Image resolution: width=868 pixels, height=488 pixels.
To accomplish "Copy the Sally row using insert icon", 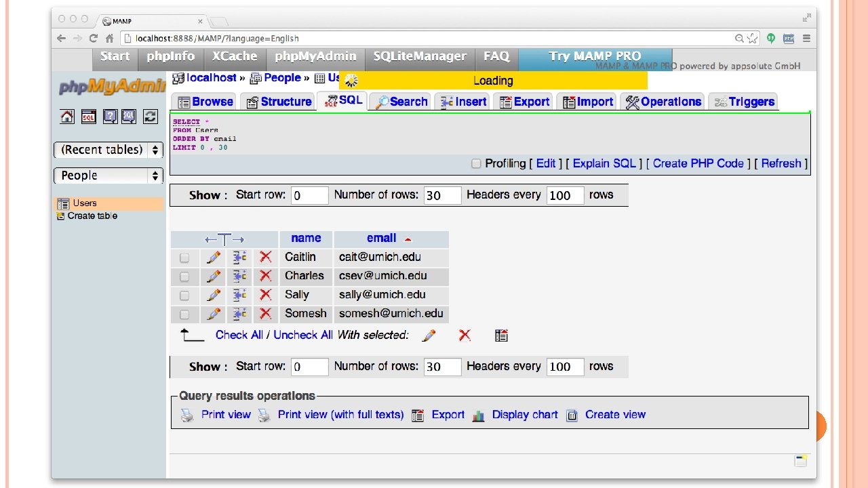I will tap(239, 295).
